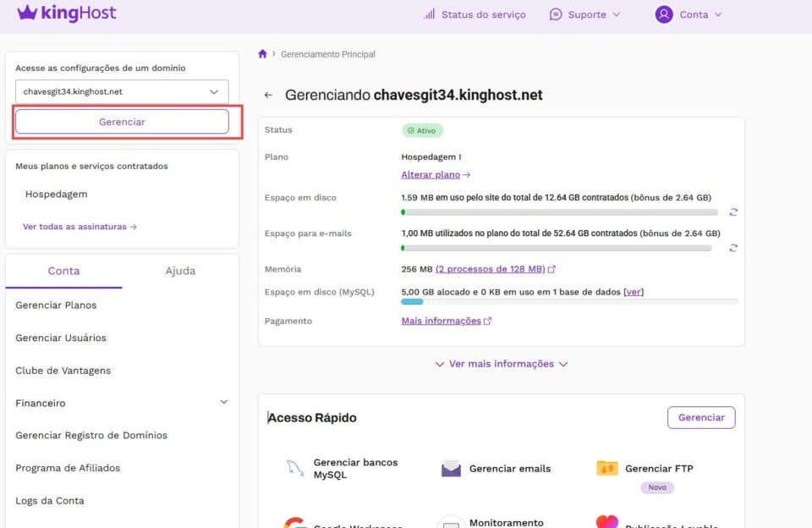Open the domain selector combo box
812x528 pixels.
point(122,91)
